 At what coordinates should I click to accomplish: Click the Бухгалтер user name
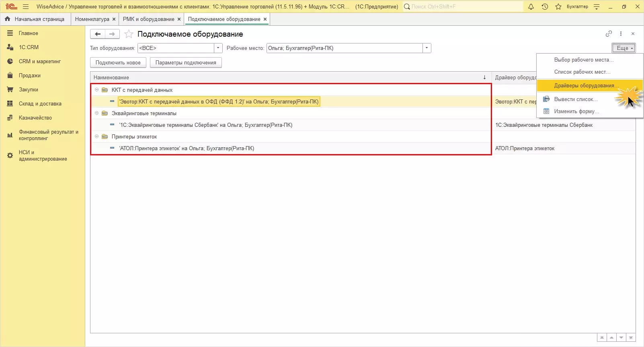[577, 6]
